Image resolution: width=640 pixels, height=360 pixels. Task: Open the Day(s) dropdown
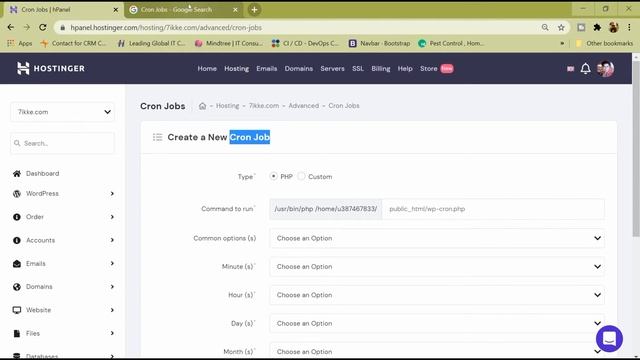[x=437, y=323]
